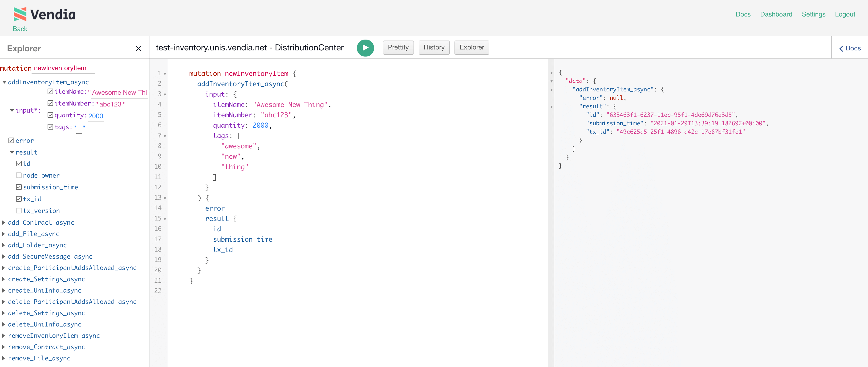Screen dimensions: 868x367
Task: Open Dashboard in the top navigation
Action: tap(776, 14)
